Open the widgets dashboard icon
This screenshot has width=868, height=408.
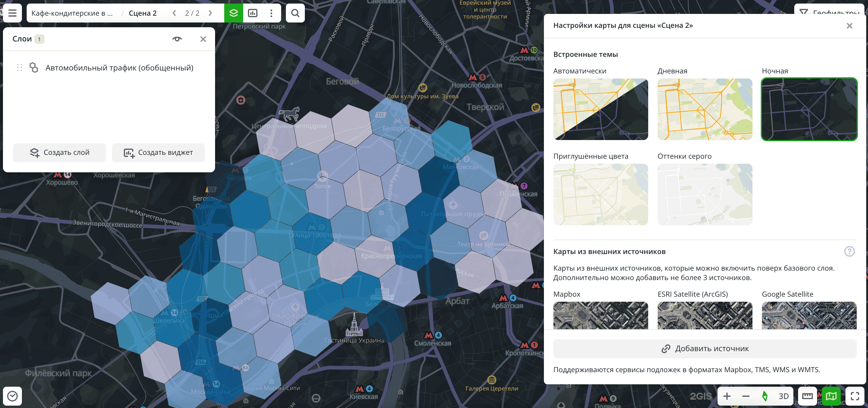[x=252, y=13]
